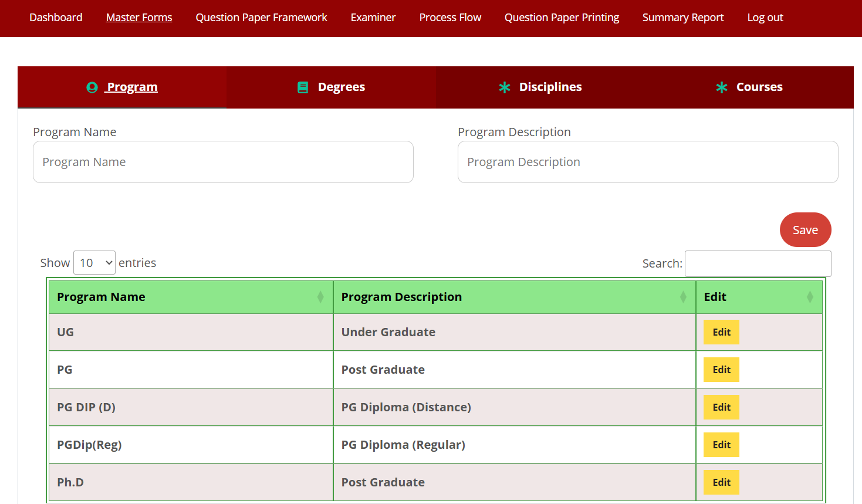862x504 pixels.
Task: Click the Degrees book icon
Action: click(303, 87)
